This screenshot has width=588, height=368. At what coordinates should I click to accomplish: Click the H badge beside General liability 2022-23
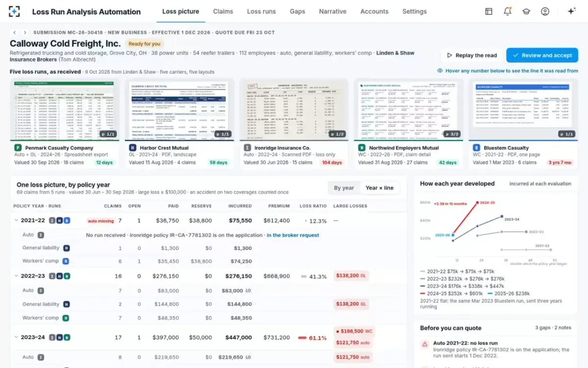(x=67, y=304)
